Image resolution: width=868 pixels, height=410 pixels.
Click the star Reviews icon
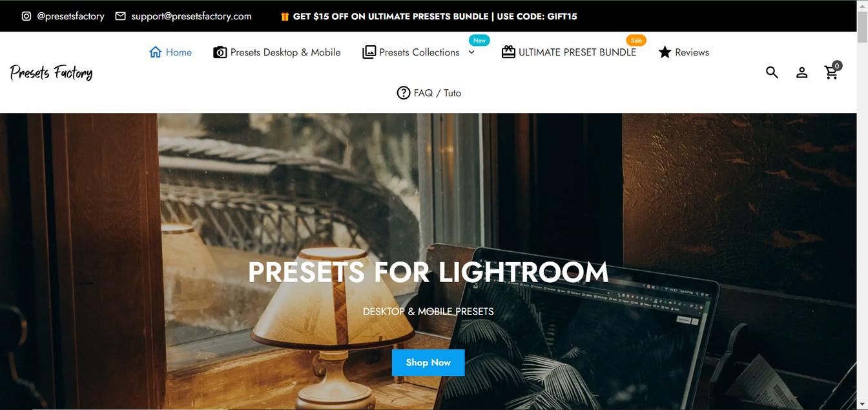click(665, 52)
